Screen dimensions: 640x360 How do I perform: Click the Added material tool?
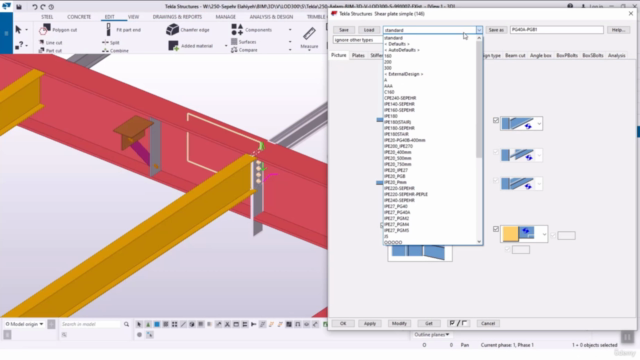(x=191, y=46)
